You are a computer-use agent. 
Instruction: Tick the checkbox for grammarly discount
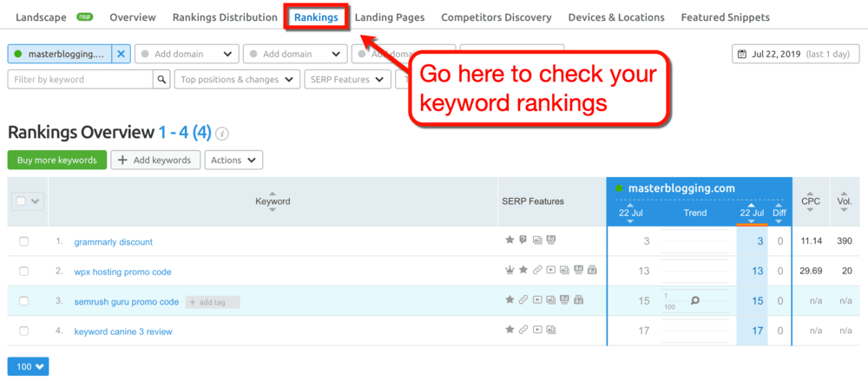(23, 241)
